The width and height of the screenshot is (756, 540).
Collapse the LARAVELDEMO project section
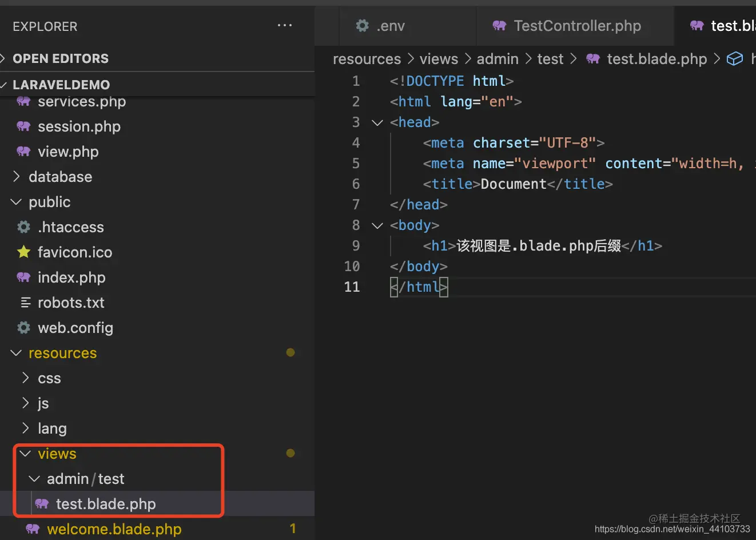coord(157,84)
